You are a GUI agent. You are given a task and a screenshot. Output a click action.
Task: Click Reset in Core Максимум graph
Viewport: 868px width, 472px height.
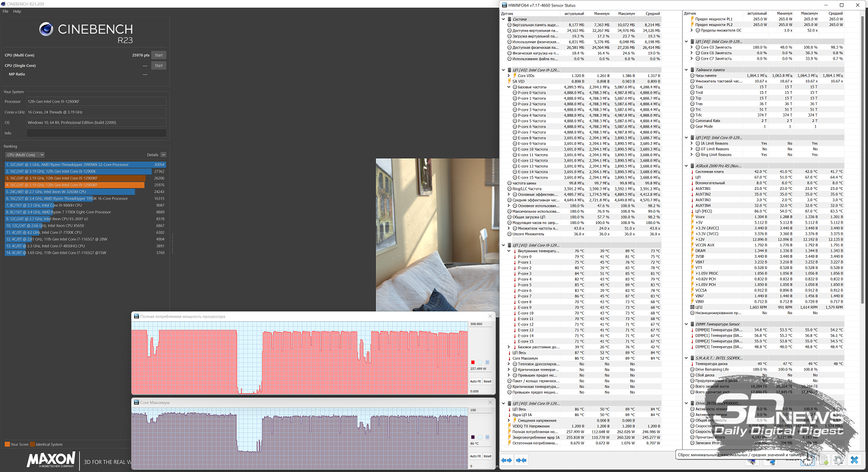click(x=487, y=456)
